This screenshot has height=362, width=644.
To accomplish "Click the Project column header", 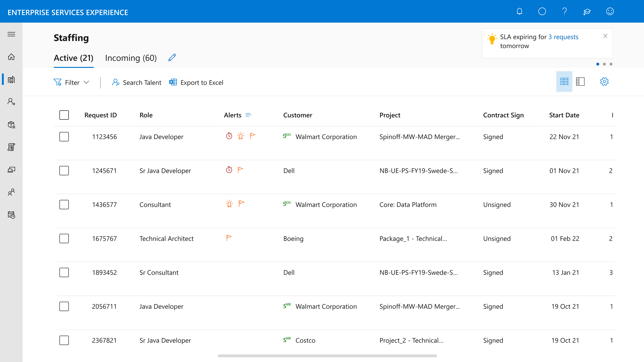I will (390, 115).
